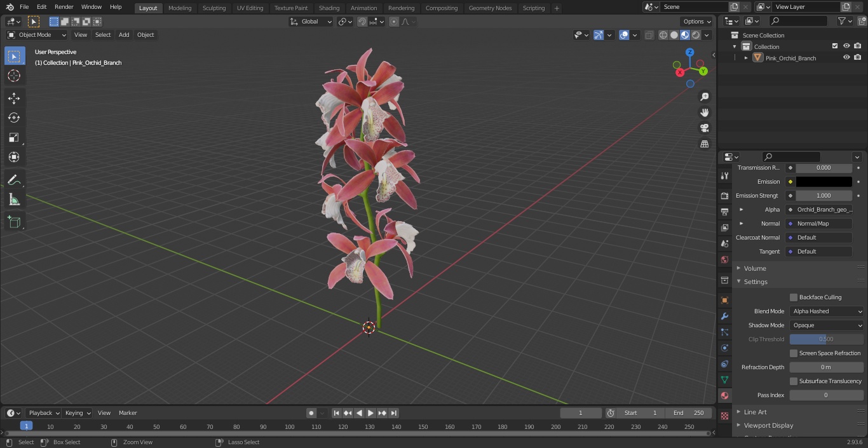
Task: Switch orthographic/perspective grid icon
Action: 704,144
